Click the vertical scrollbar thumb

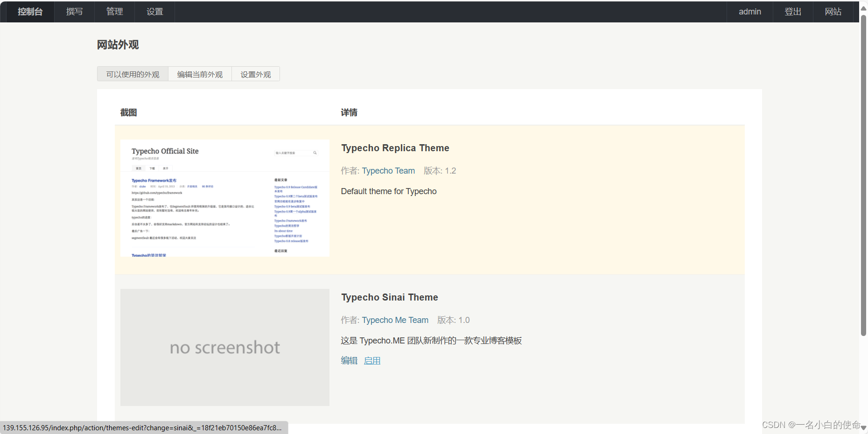pyautogui.click(x=863, y=175)
